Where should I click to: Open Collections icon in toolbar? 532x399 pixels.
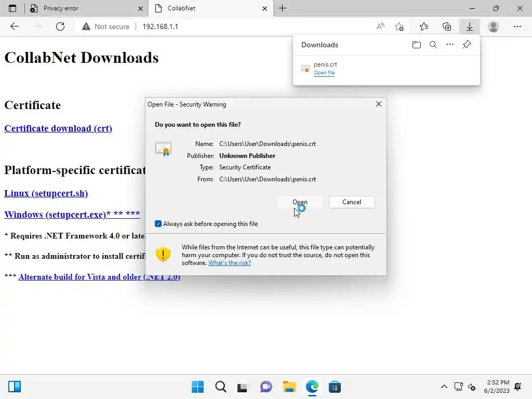tap(447, 26)
